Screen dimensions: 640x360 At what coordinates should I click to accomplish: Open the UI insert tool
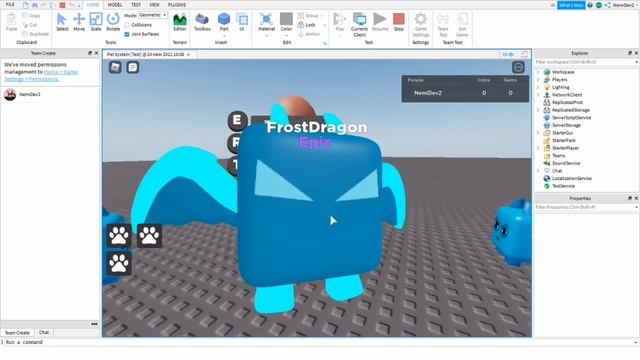(x=242, y=22)
